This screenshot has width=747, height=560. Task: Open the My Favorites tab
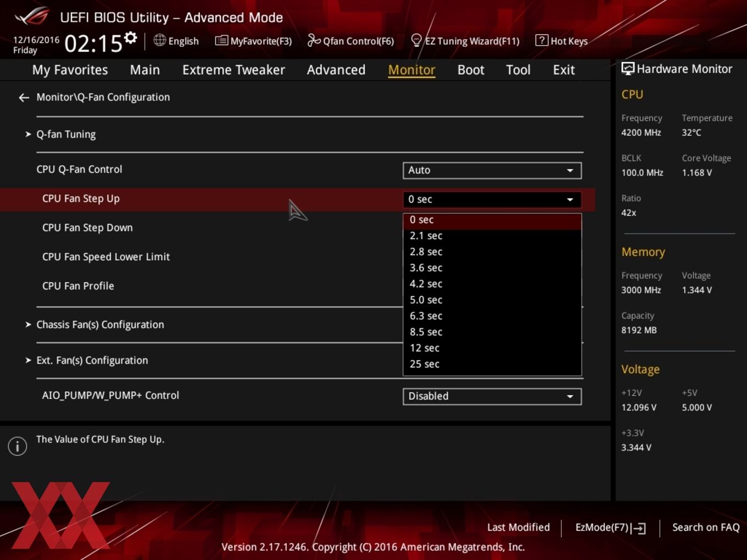[70, 70]
